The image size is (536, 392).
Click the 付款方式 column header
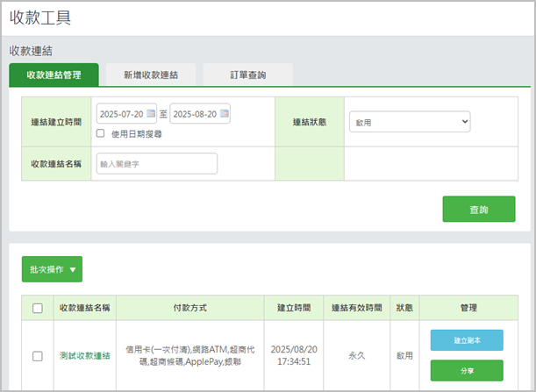[189, 308]
